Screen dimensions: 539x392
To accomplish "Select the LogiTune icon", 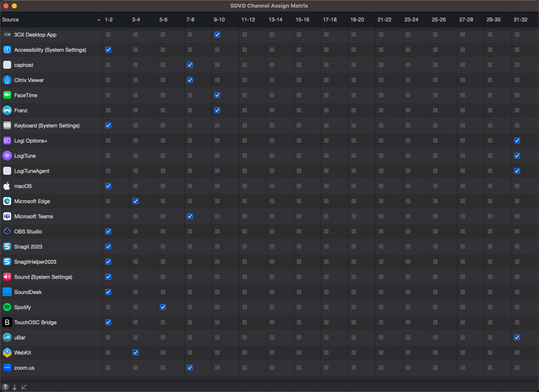I will (6, 156).
